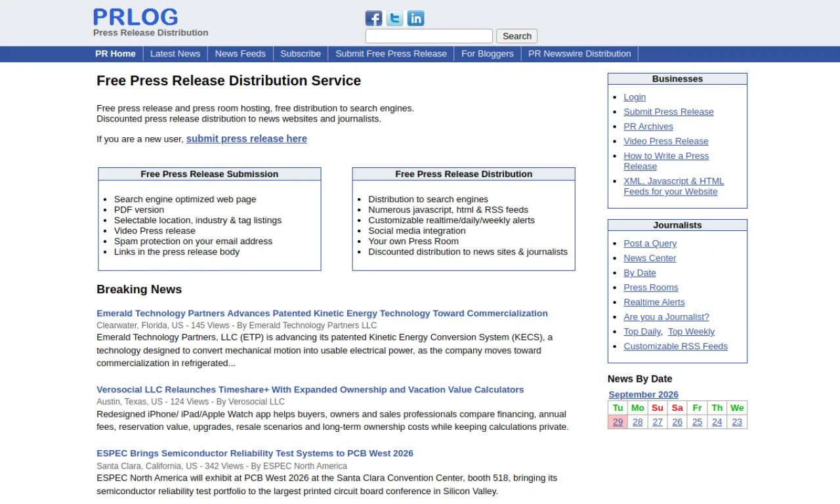Click the search input field

429,36
